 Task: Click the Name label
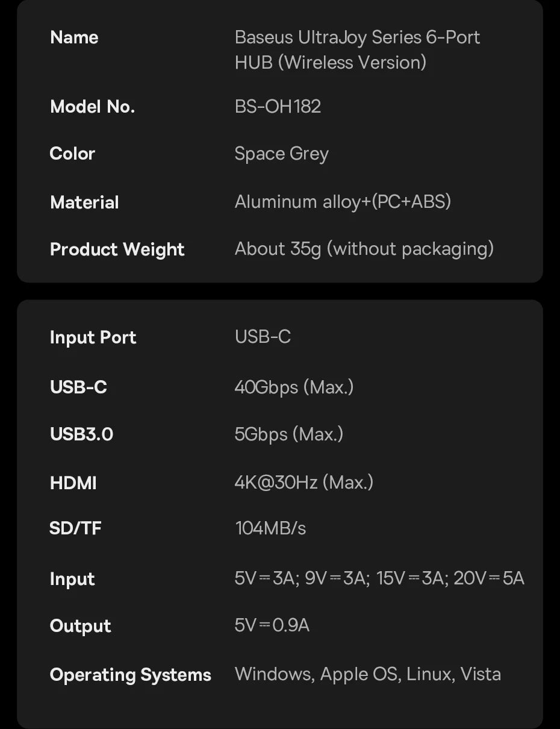(x=74, y=37)
